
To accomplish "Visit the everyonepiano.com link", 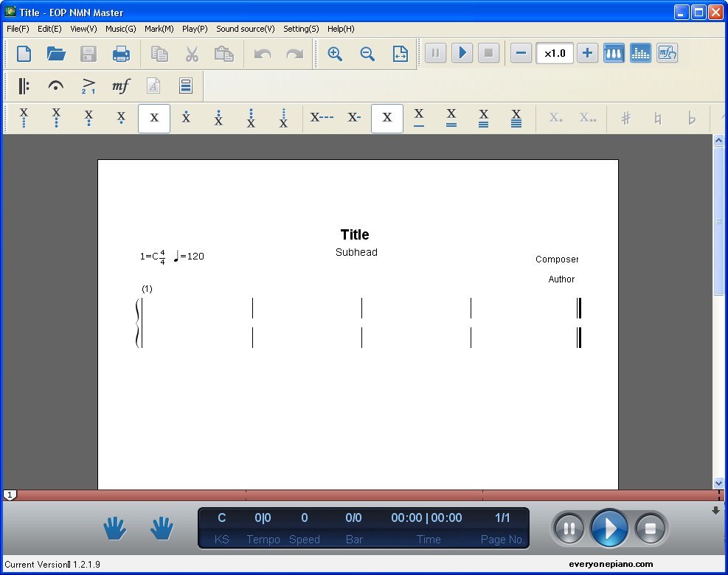I will click(611, 564).
